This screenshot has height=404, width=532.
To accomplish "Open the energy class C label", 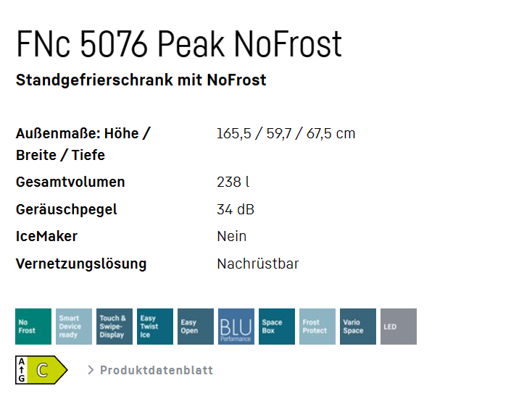I will pyautogui.click(x=41, y=370).
